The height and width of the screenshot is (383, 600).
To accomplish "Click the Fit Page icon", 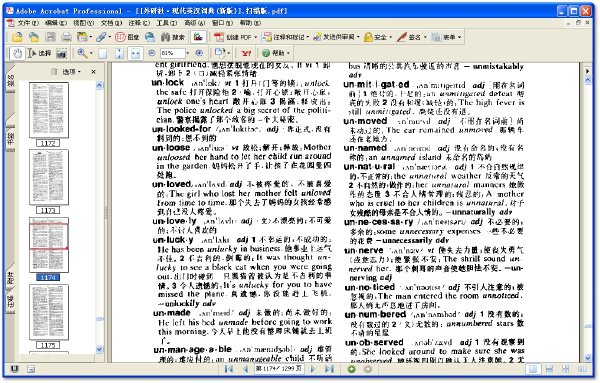I will [x=119, y=54].
